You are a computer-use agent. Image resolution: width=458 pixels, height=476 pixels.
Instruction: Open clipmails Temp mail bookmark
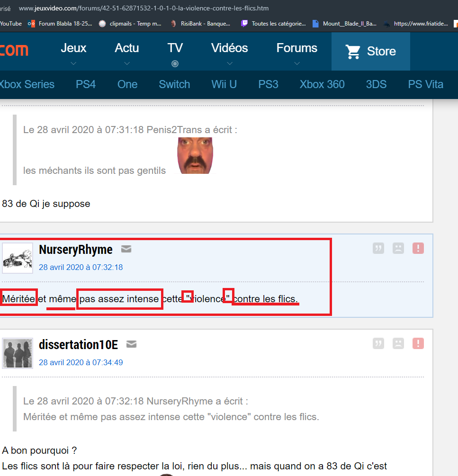pos(130,24)
